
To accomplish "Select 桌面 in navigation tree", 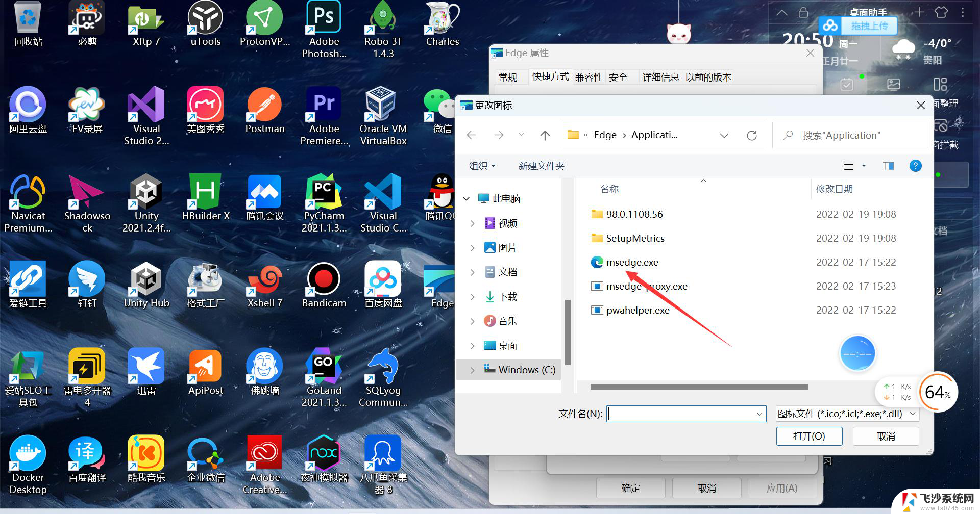I will [x=500, y=346].
